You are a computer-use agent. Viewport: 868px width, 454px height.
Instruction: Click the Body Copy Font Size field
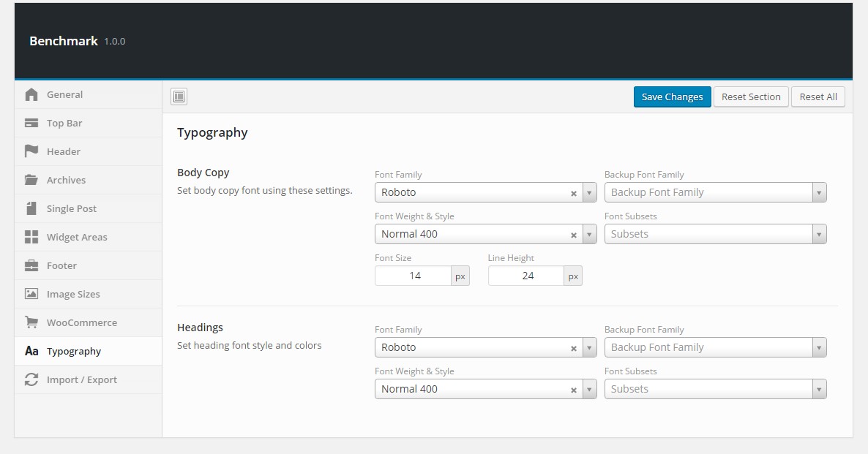tap(414, 276)
